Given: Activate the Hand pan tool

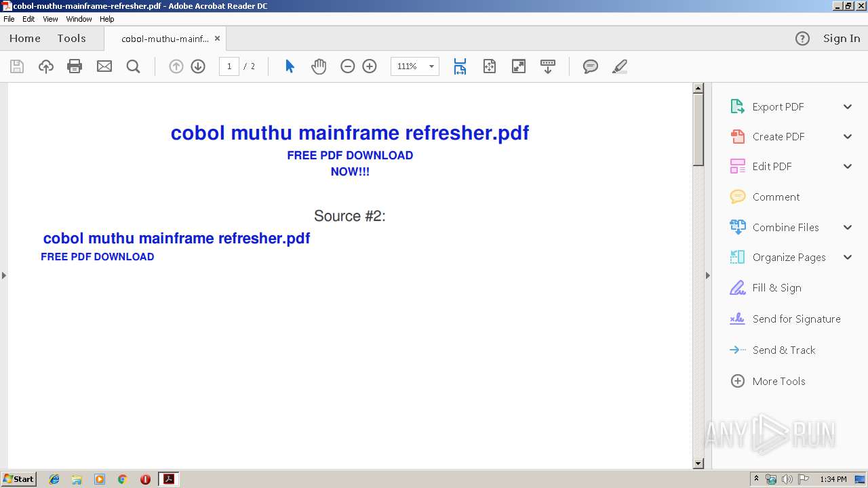Looking at the screenshot, I should coord(319,66).
